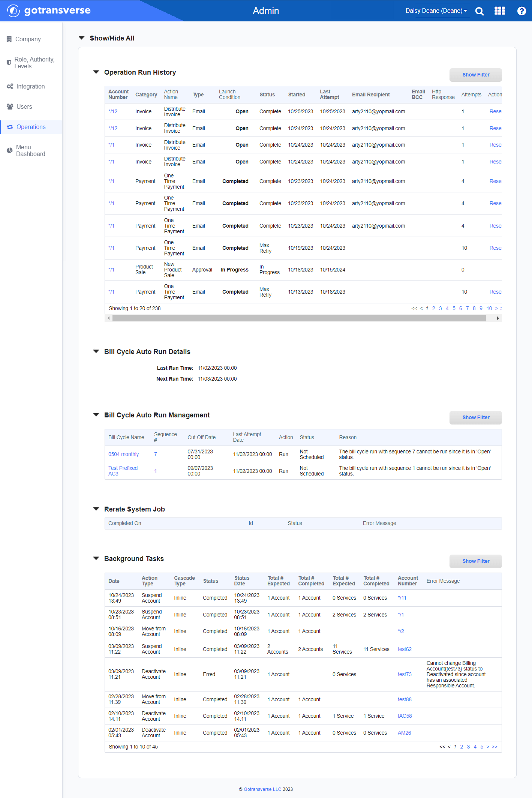532x798 pixels.
Task: Collapse all sections with Show/Hide All
Action: 81,38
